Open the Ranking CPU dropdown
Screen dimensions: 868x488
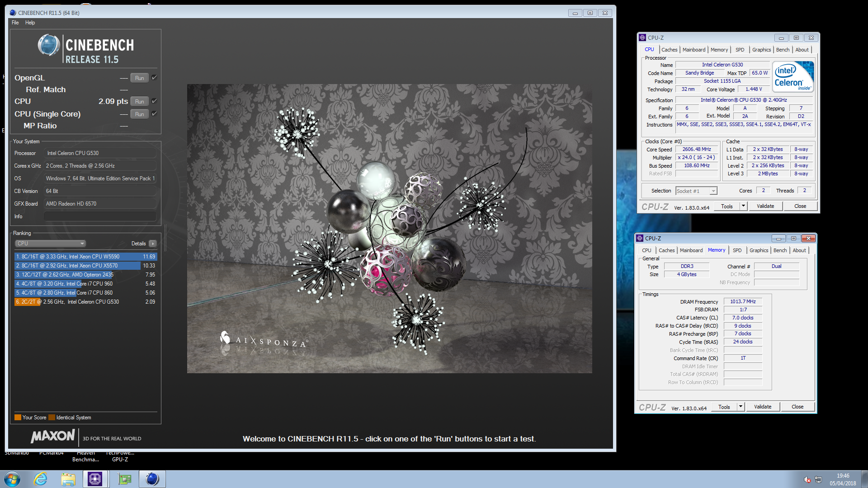pyautogui.click(x=50, y=243)
